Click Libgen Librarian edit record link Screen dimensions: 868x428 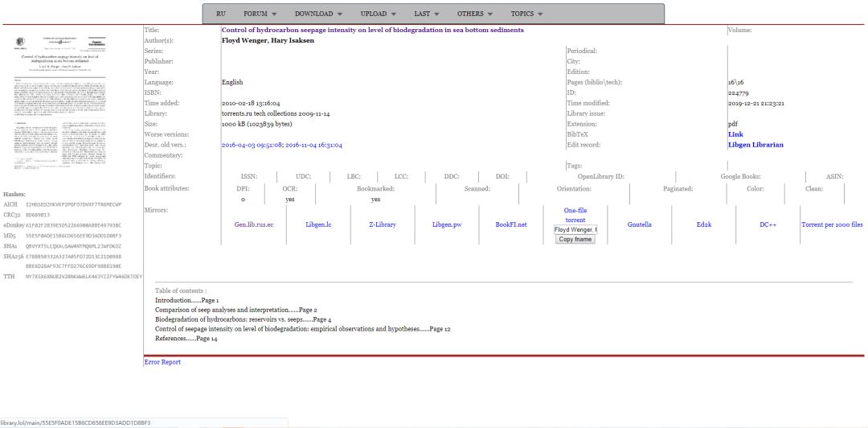(x=755, y=145)
